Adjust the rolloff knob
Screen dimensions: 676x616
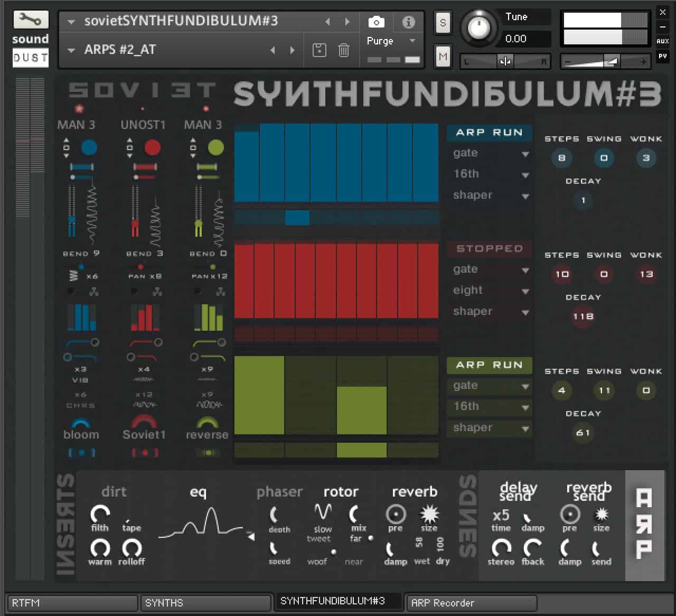pyautogui.click(x=132, y=548)
